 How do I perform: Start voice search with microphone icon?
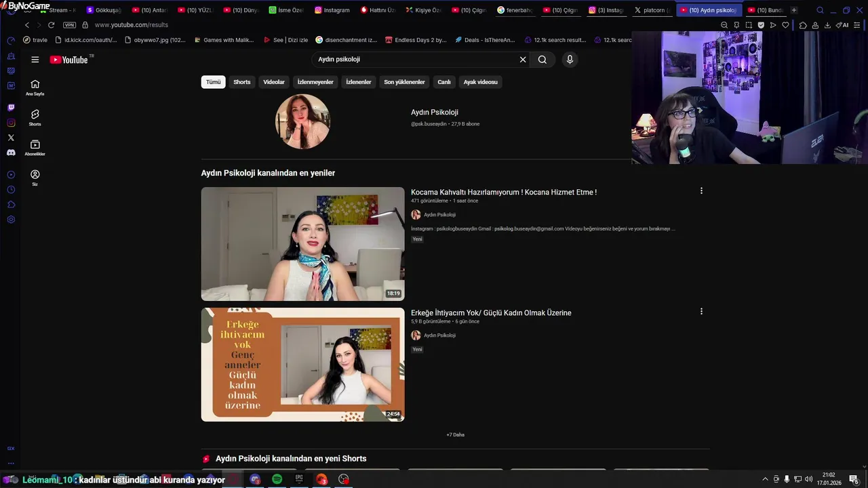570,60
